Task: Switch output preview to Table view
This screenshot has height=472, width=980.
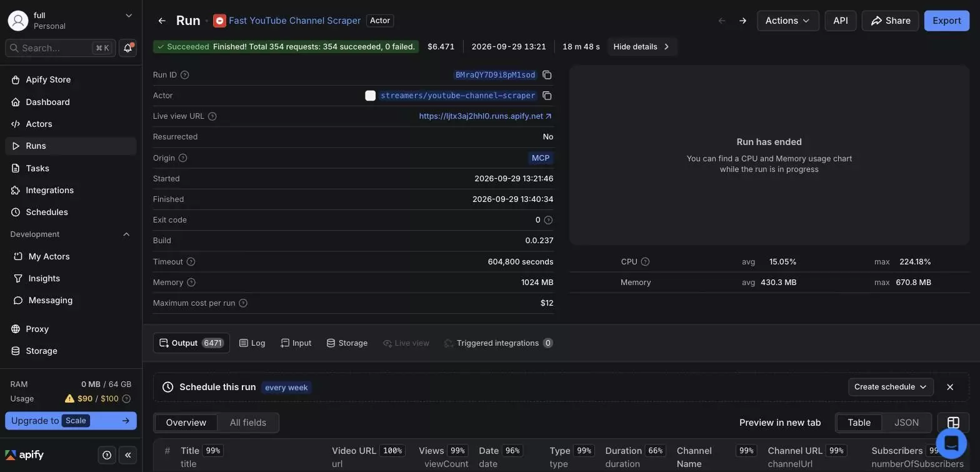Action: 859,423
